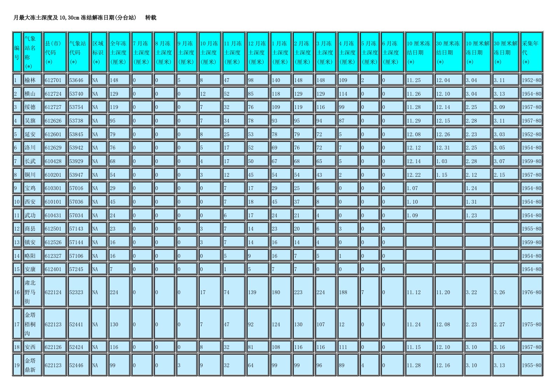Click station code 53929 in 长武 row

(x=76, y=161)
